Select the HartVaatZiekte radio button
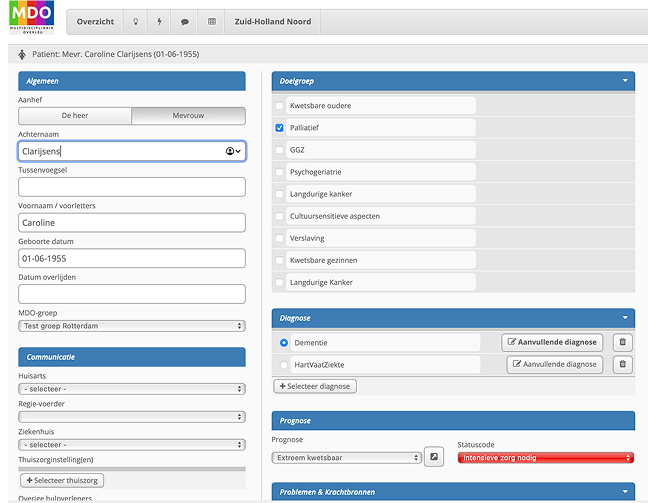Screen dimensions: 648x503 (284, 365)
